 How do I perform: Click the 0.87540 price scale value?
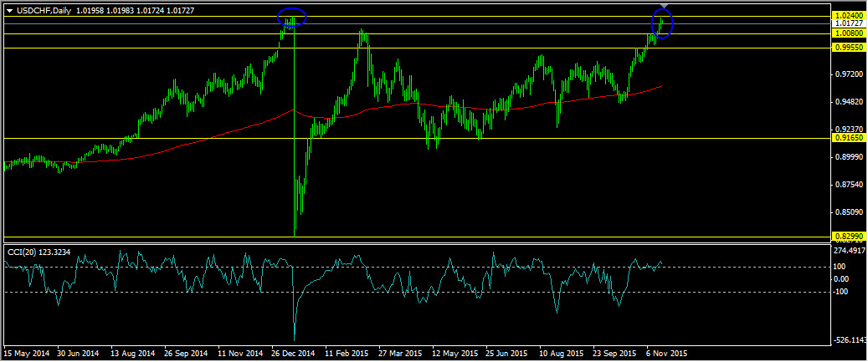coord(849,185)
